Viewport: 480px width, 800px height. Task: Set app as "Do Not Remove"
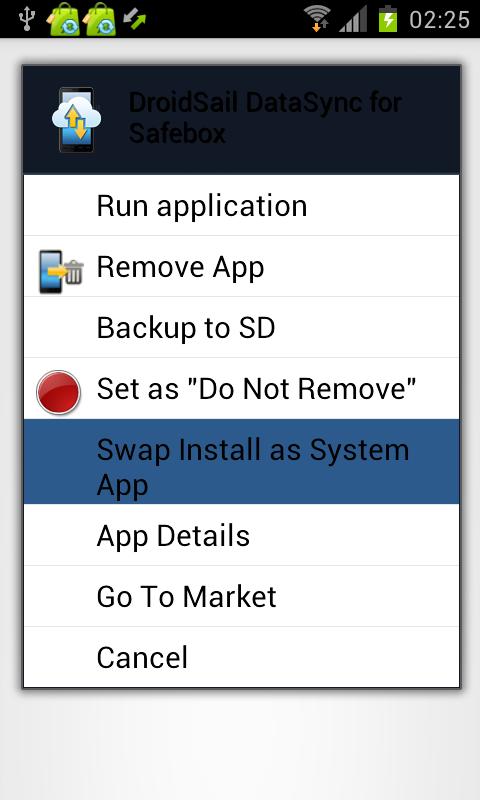(x=241, y=388)
